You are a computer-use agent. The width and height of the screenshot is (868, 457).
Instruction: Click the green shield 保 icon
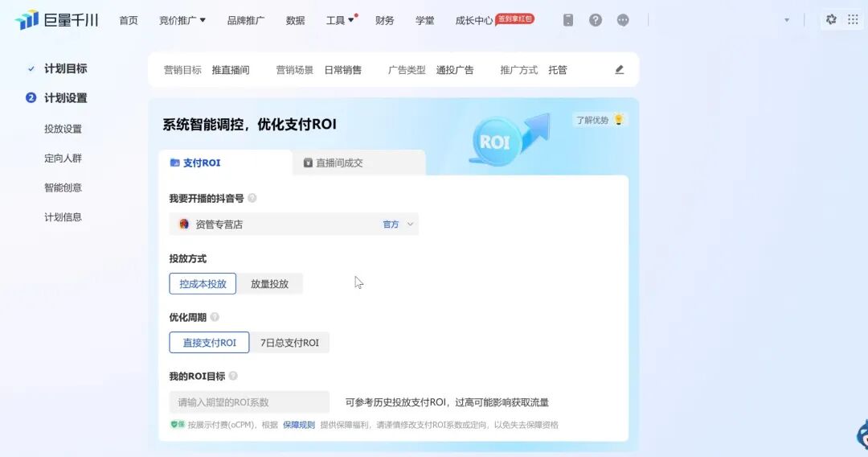click(177, 424)
